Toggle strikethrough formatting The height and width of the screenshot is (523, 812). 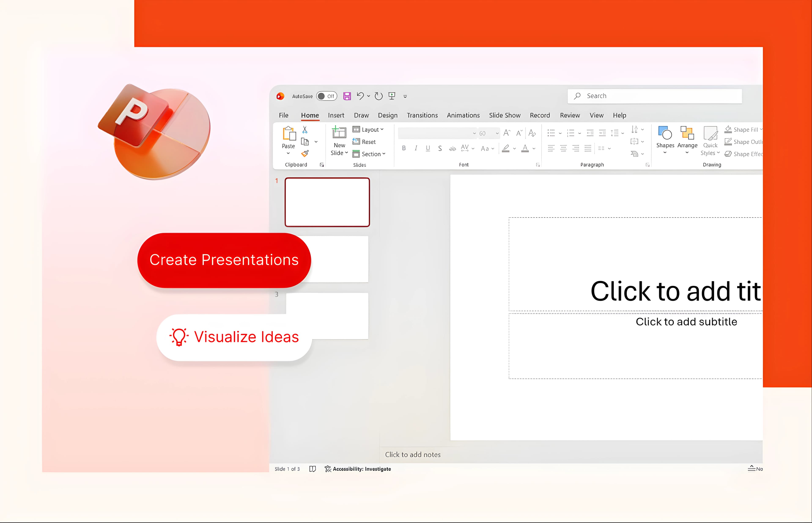(x=452, y=148)
